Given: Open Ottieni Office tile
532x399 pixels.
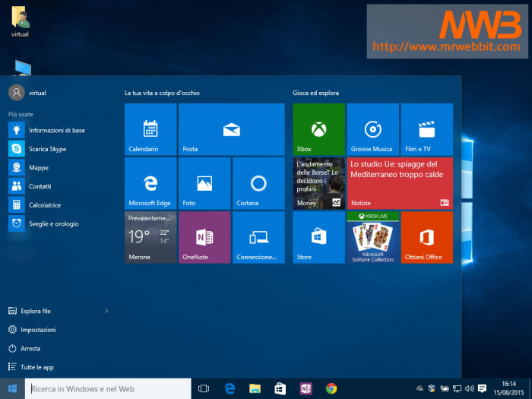Looking at the screenshot, I should pyautogui.click(x=427, y=237).
